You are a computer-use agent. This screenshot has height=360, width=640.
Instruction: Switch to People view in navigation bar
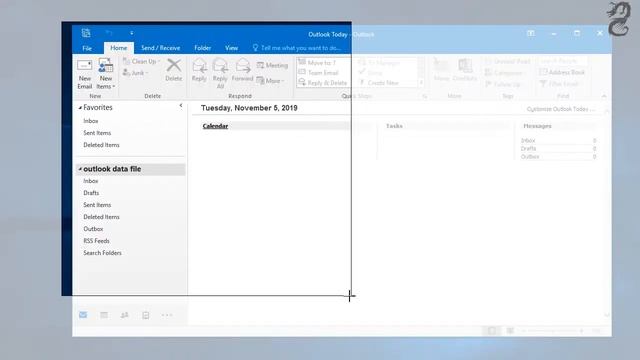124,315
